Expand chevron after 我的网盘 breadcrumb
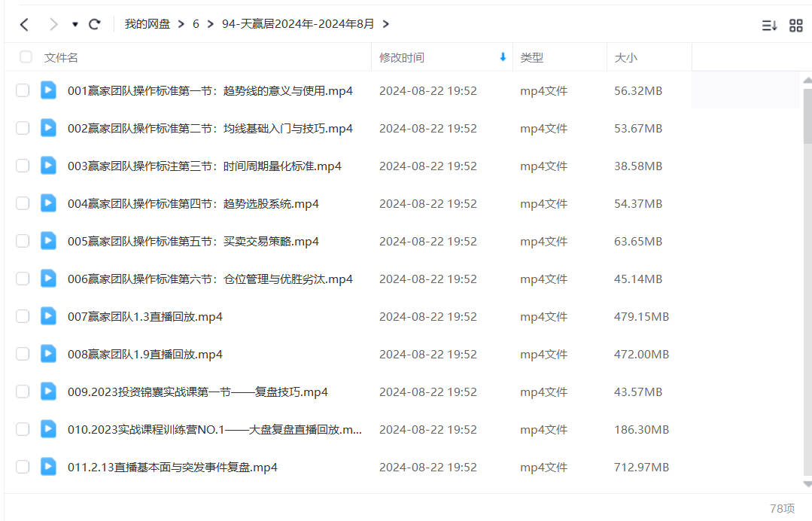Image resolution: width=812 pixels, height=521 pixels. click(x=181, y=24)
